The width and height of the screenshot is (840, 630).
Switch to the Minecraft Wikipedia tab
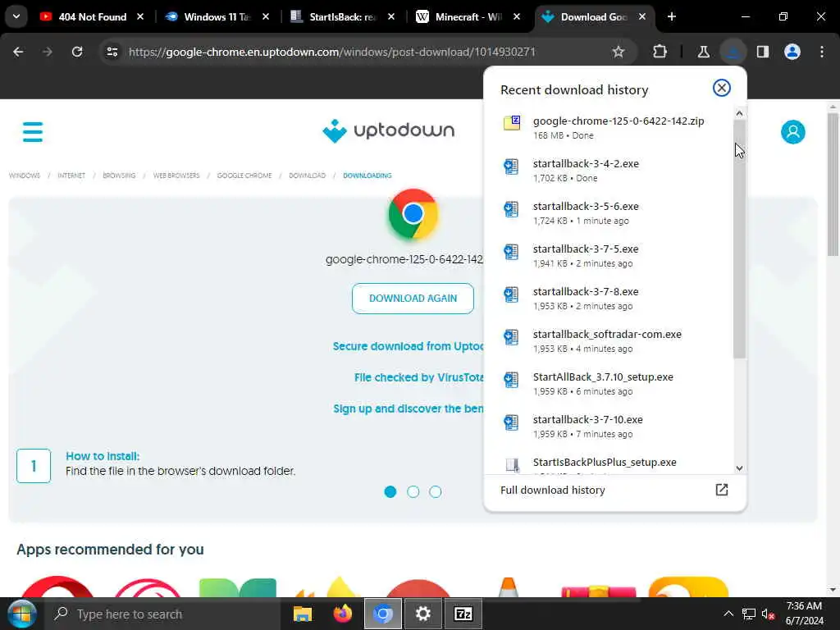tap(465, 16)
